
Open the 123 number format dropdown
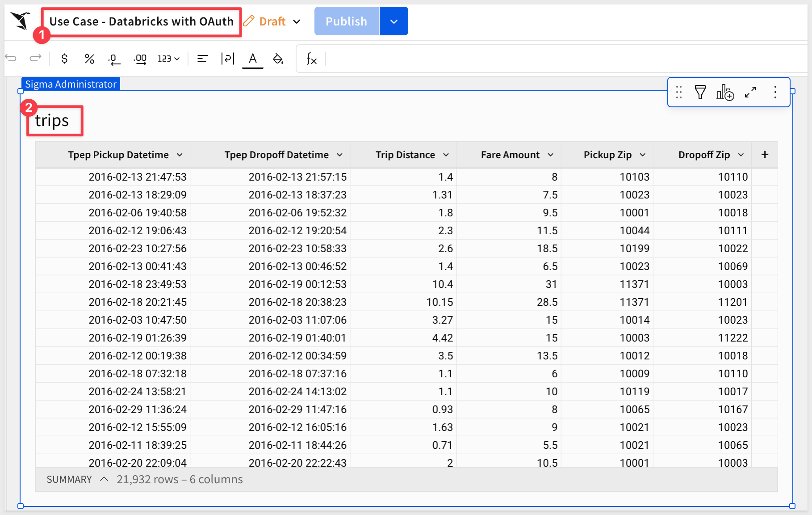click(168, 59)
